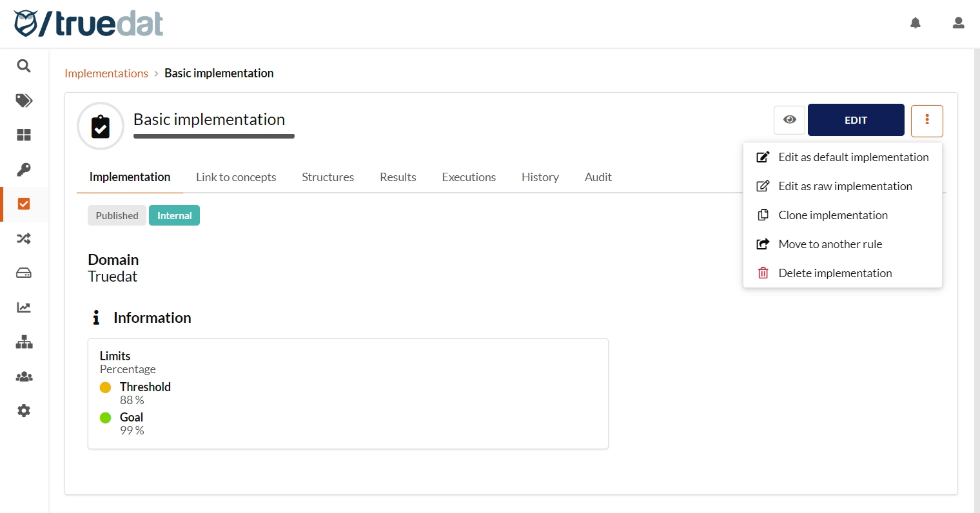Select the shuffle arrows sidebar icon
980x513 pixels.
coord(24,238)
